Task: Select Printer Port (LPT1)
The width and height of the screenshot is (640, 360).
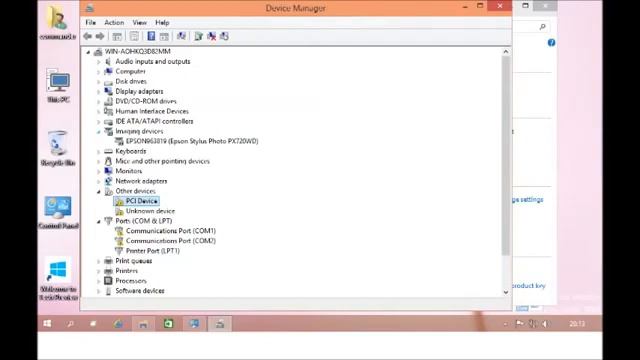Action: click(x=153, y=251)
